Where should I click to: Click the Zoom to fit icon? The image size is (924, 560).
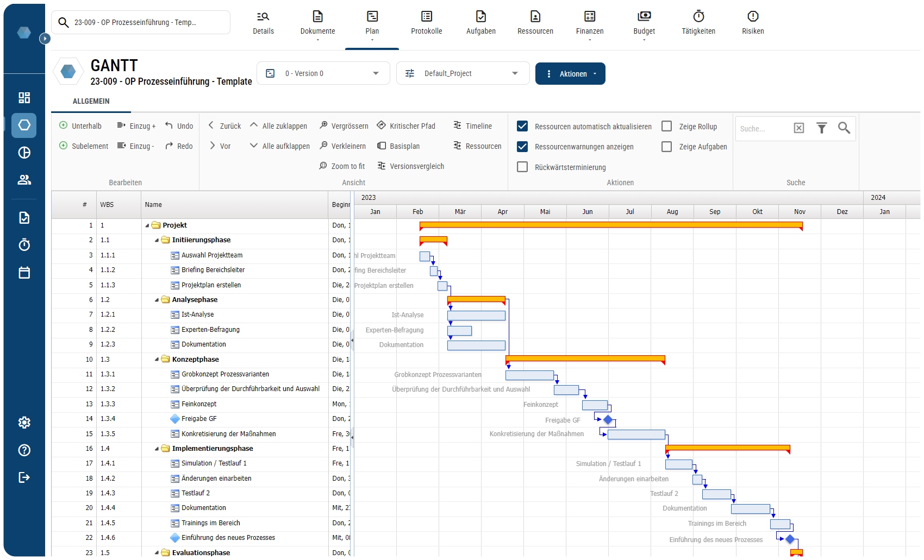(323, 166)
